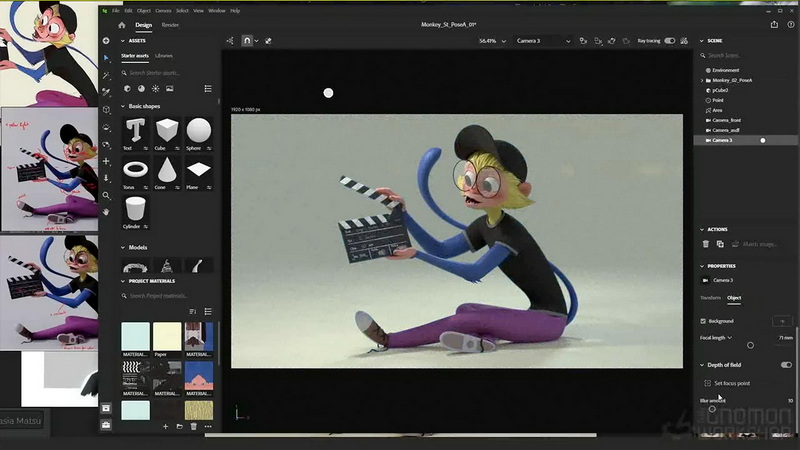Filter starter assets by lights
This screenshot has height=450, width=800.
[x=156, y=89]
